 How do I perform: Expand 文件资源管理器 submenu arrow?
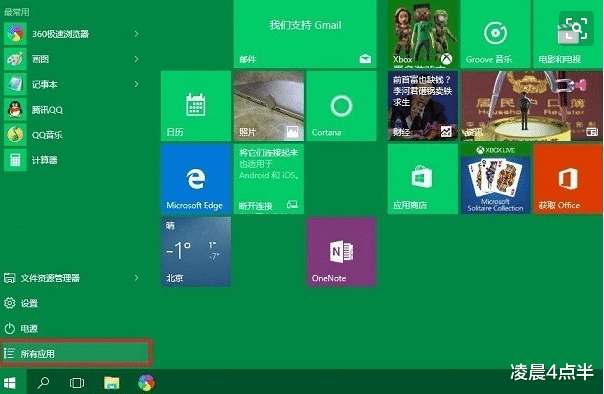click(136, 278)
